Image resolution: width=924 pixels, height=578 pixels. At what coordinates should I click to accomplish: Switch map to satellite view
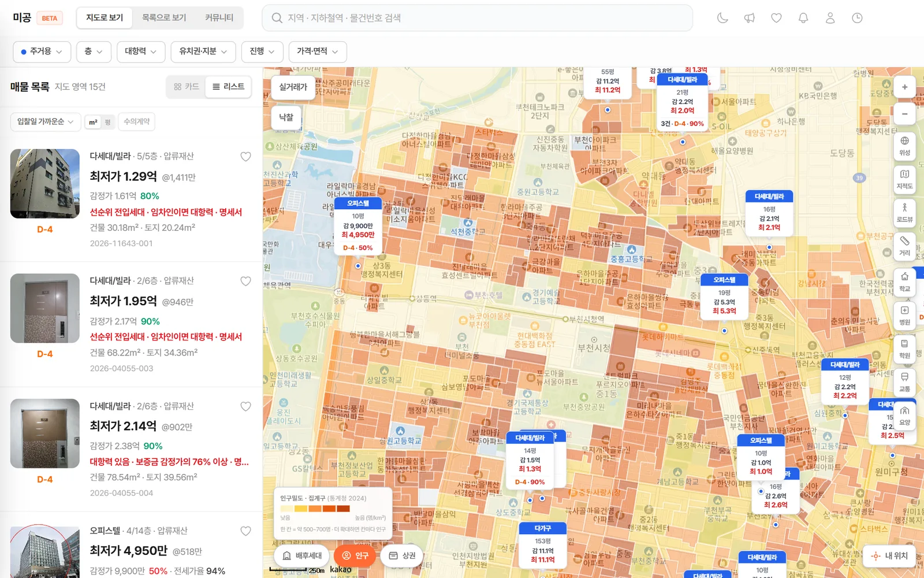[905, 146]
